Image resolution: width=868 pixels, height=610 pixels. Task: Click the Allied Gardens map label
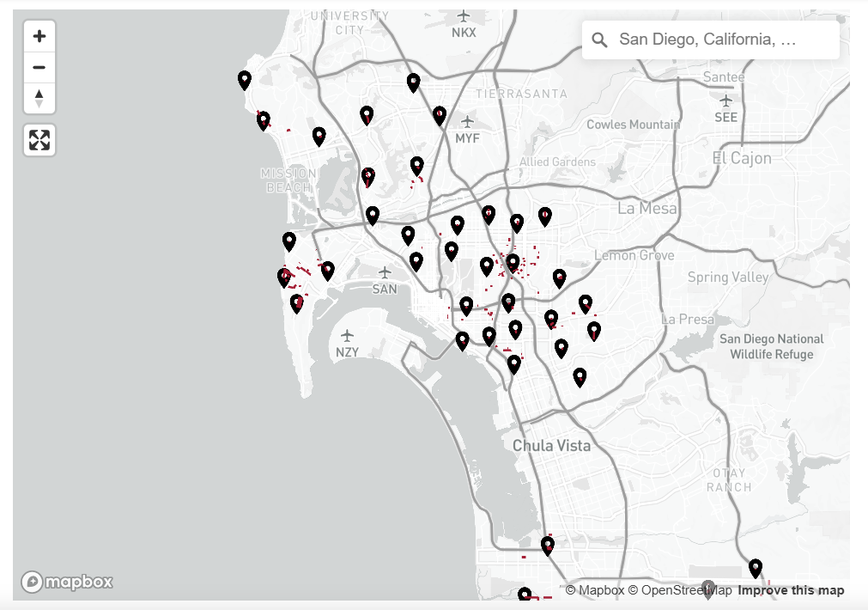click(x=557, y=162)
